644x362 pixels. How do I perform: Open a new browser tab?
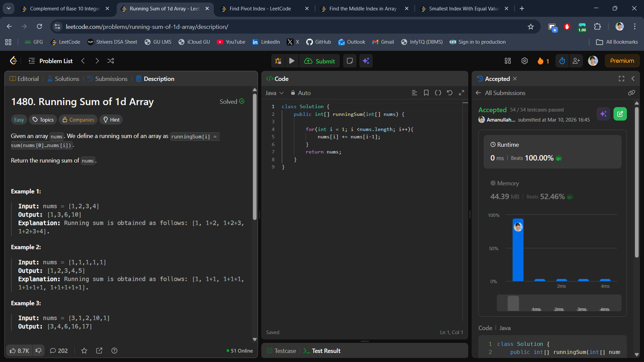[x=522, y=9]
